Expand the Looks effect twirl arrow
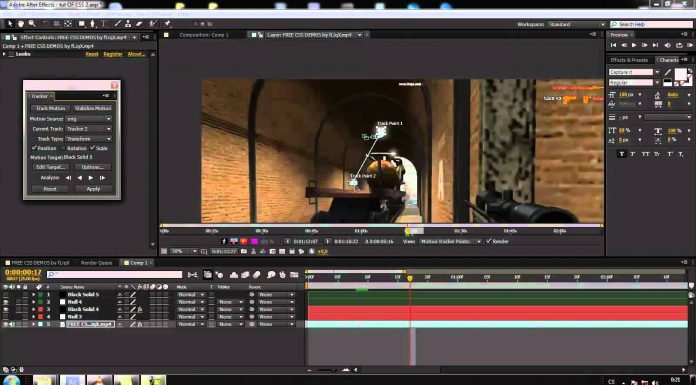 click(x=4, y=54)
